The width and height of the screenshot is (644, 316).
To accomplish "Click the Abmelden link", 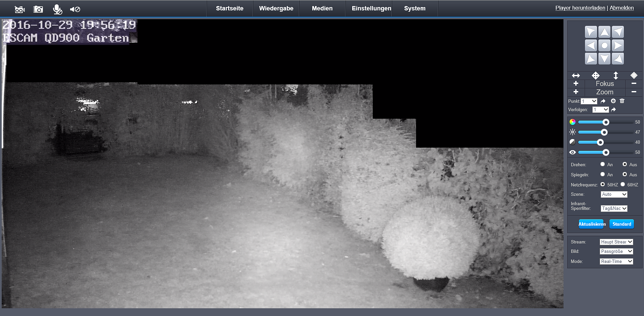I will (x=622, y=8).
